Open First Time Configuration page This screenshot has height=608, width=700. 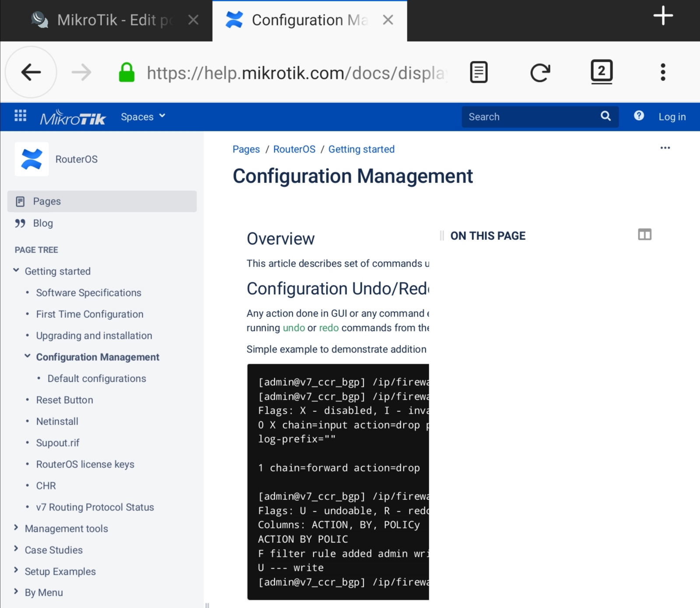pos(90,314)
